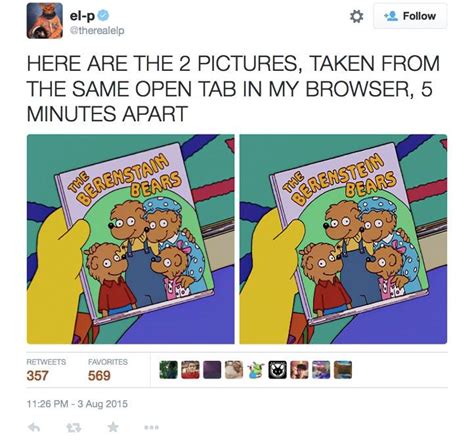
Task: Open the gear settings menu
Action: tap(356, 16)
